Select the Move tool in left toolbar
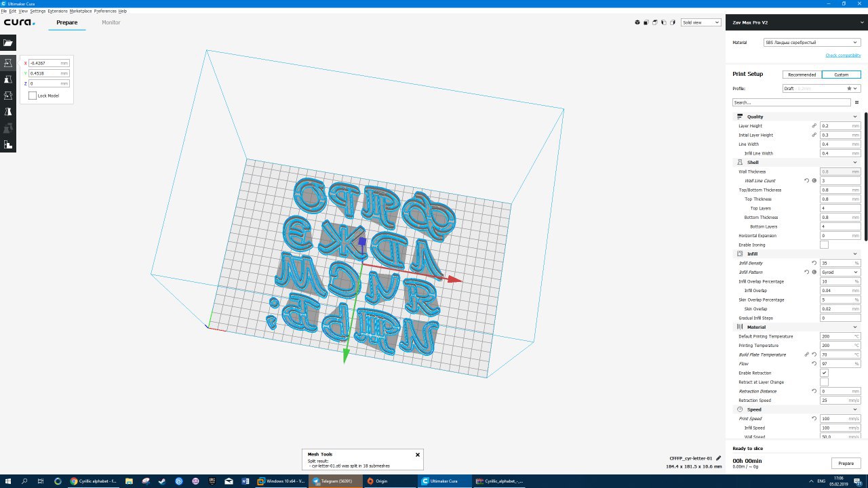The width and height of the screenshot is (868, 488). tap(8, 62)
